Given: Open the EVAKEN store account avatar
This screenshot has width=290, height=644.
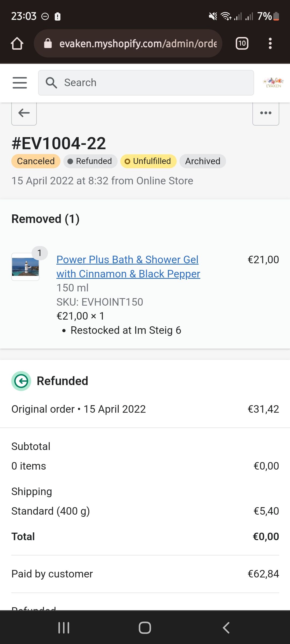Looking at the screenshot, I should (x=273, y=82).
